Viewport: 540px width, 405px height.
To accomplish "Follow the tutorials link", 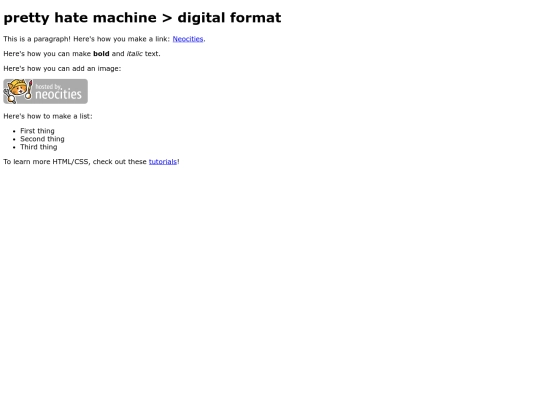I will (163, 162).
